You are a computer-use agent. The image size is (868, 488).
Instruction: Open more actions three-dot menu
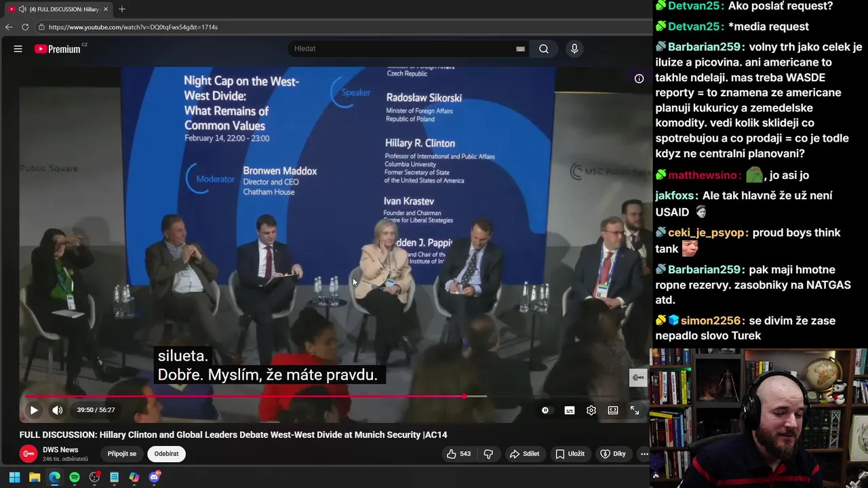(x=644, y=454)
